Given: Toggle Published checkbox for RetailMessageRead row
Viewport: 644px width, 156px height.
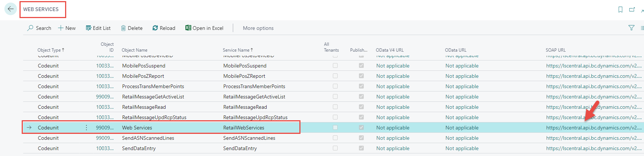Looking at the screenshot, I should 361,107.
